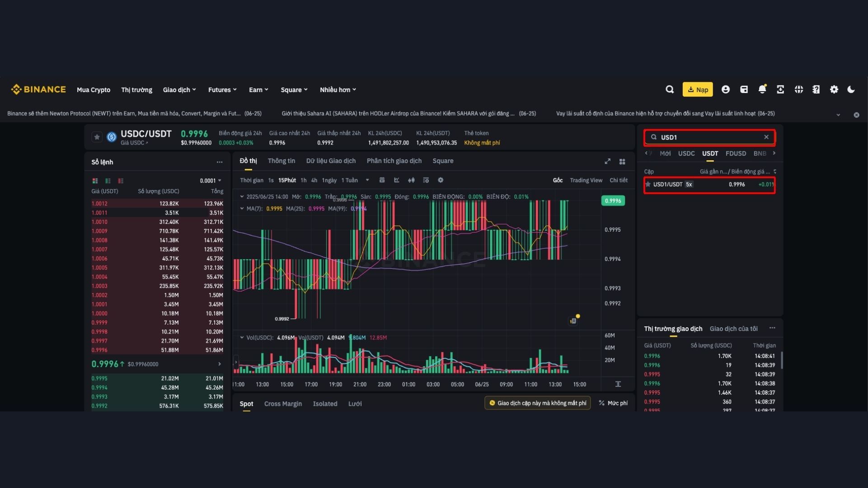Show both bids and asks in order book
Image resolution: width=868 pixels, height=488 pixels.
95,181
